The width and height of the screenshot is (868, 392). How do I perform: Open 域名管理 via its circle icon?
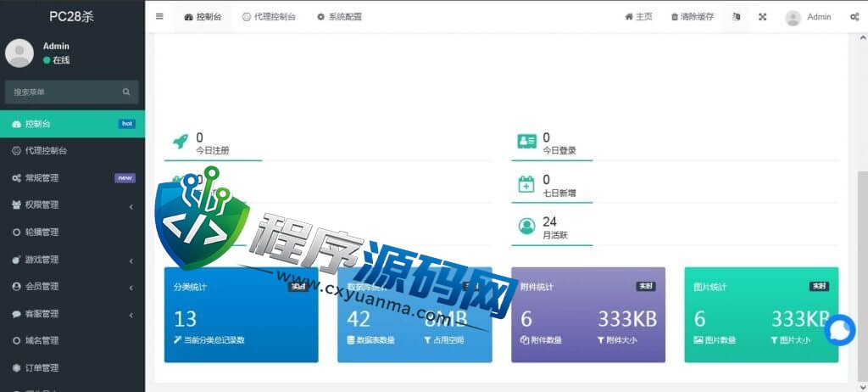[17, 340]
